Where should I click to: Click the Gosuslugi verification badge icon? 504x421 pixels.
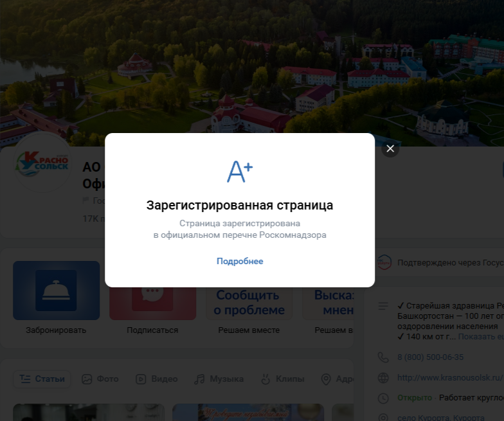pyautogui.click(x=384, y=262)
